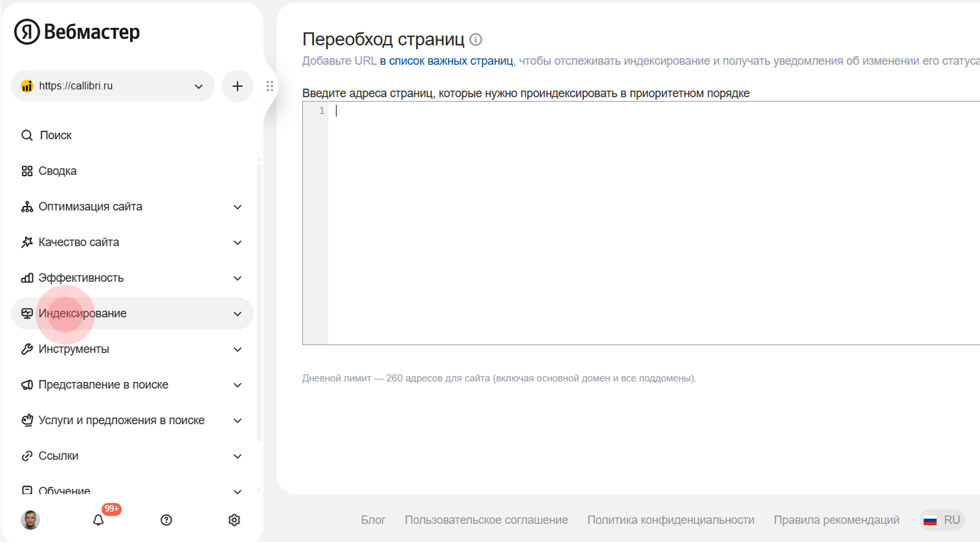Add a new site with plus button

click(238, 86)
